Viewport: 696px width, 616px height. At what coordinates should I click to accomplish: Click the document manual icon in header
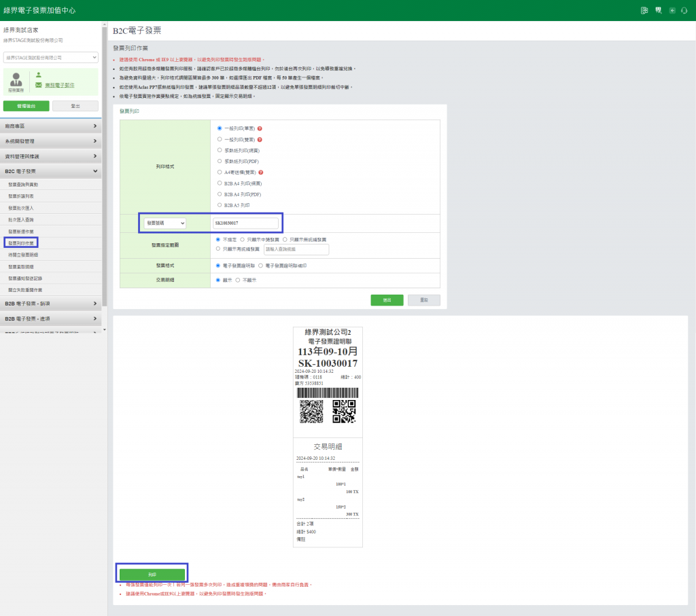pyautogui.click(x=644, y=10)
